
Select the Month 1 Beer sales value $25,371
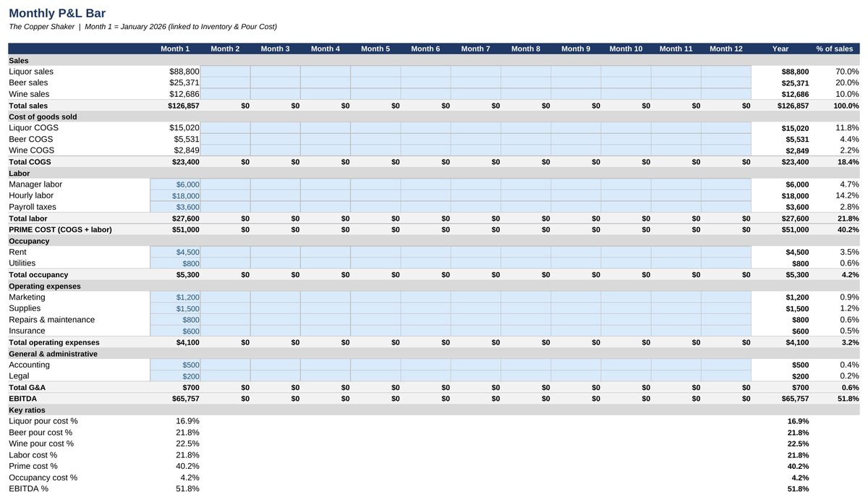click(x=175, y=83)
